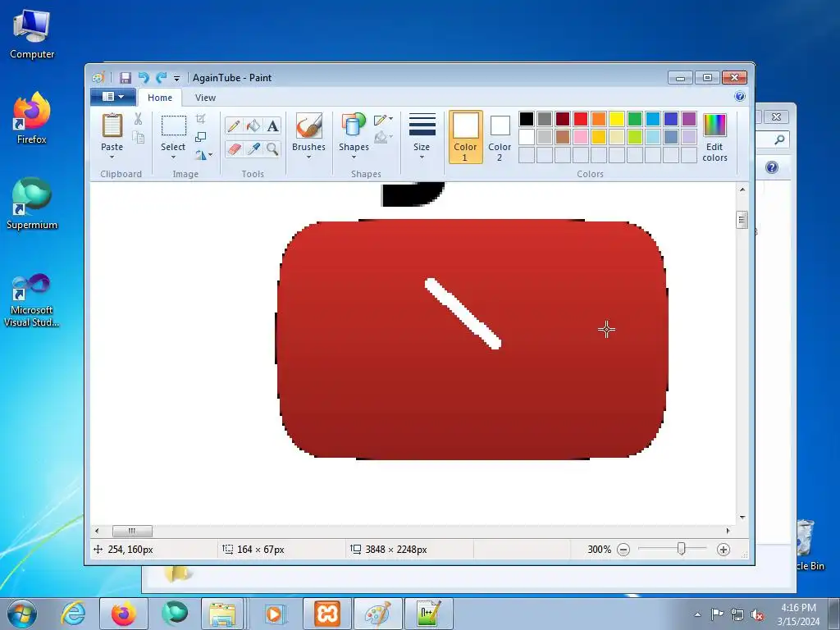840x630 pixels.
Task: Open the shape Outline dropdown
Action: tap(384, 120)
